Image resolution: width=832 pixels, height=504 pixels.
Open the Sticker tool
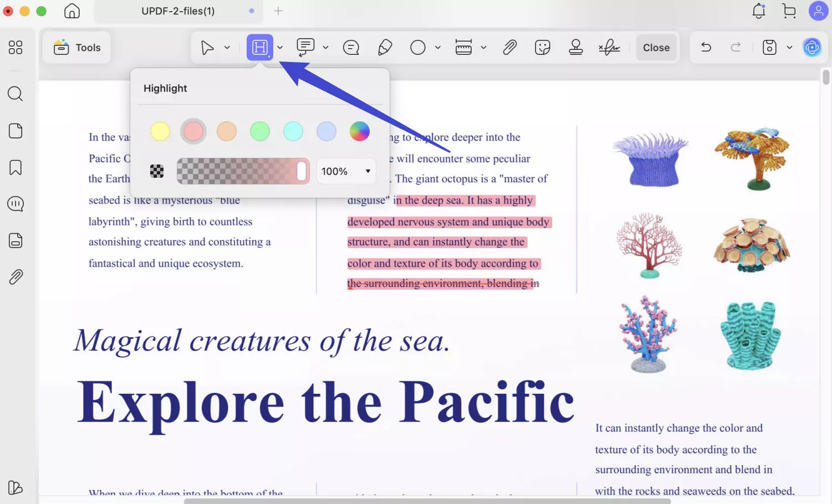(x=542, y=47)
